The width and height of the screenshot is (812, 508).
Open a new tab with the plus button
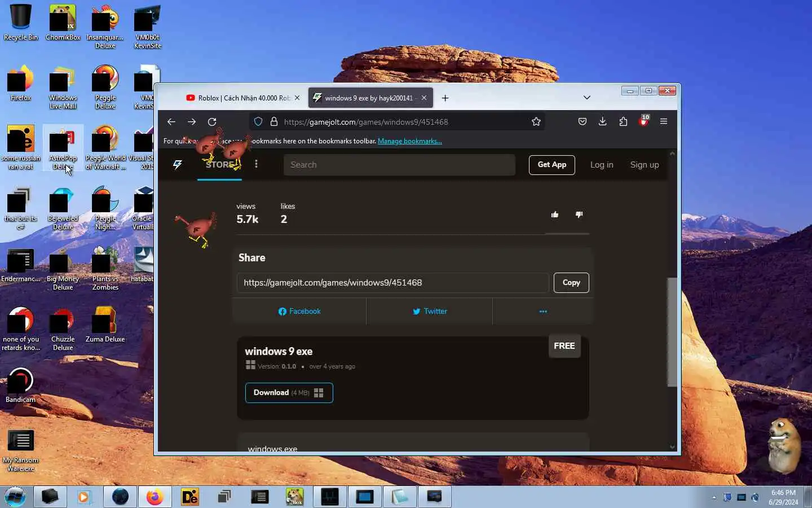pos(445,98)
